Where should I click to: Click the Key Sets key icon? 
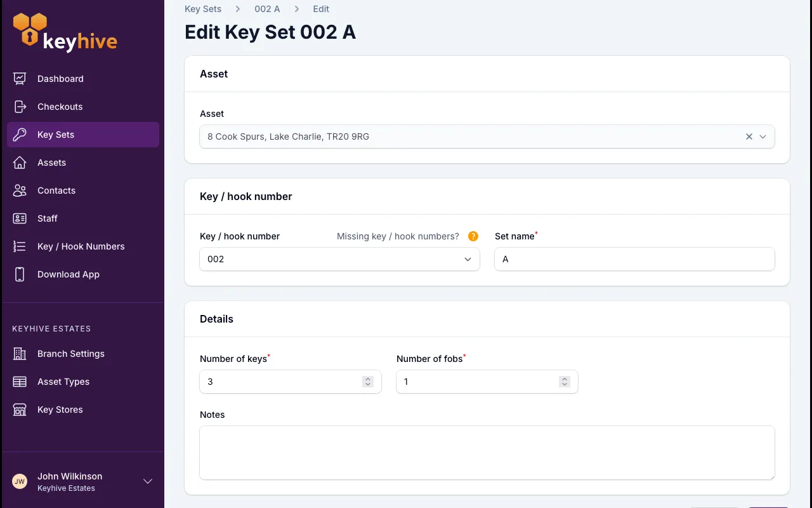[x=20, y=135]
